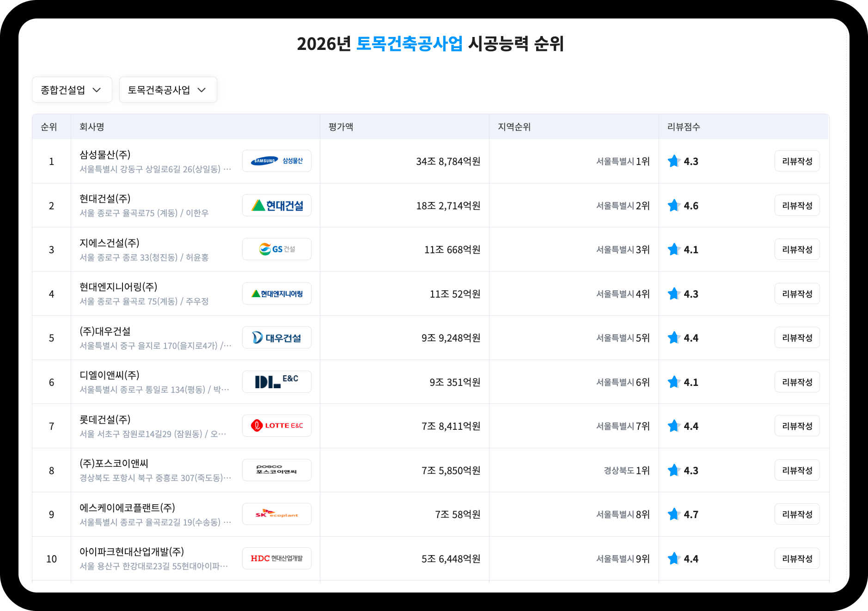Open the 토목건축공사업 sub-category dropdown

[x=168, y=90]
